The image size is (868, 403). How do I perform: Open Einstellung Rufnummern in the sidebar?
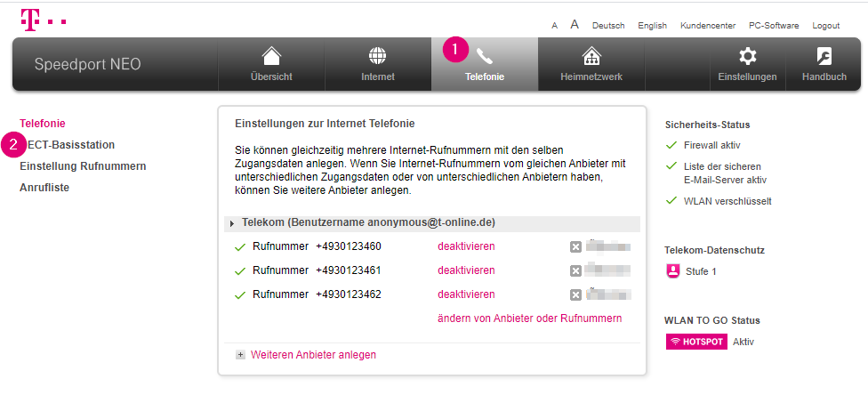pyautogui.click(x=83, y=166)
